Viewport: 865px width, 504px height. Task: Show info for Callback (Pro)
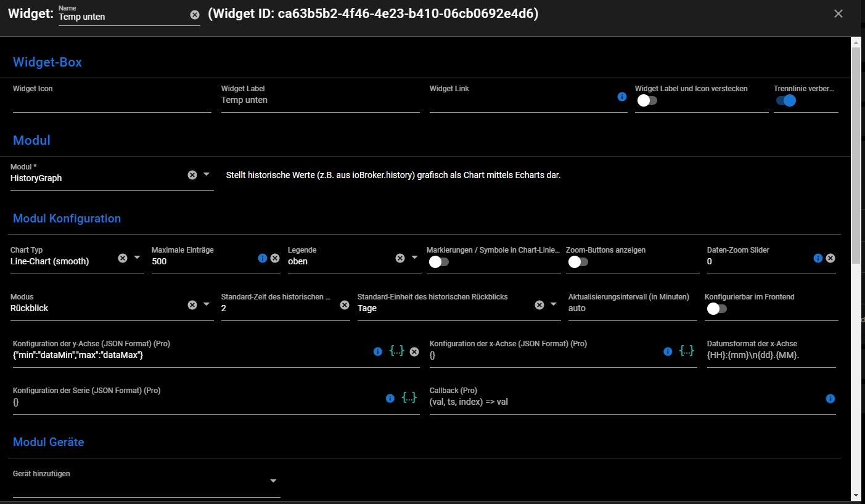[x=830, y=399]
